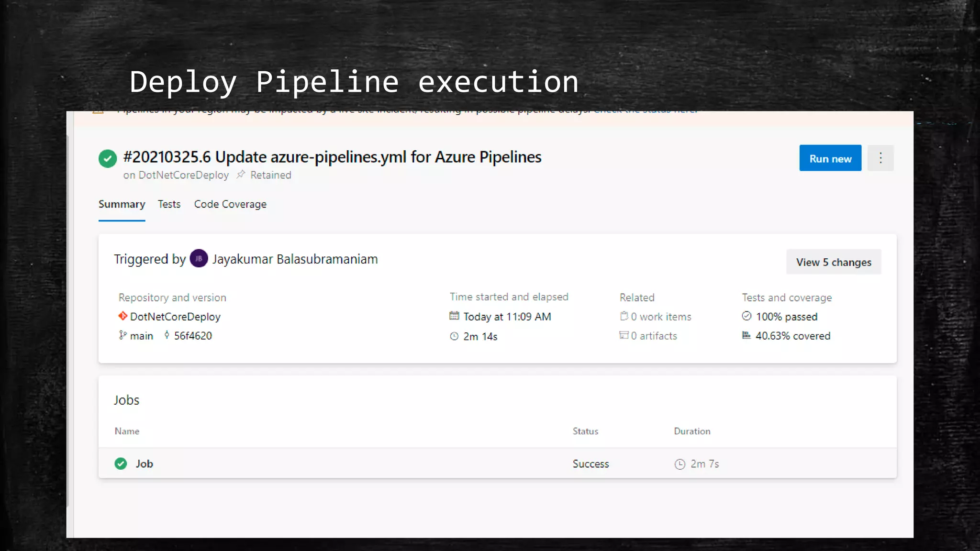Screen dimensions: 980x551
Task: Click the Retained label
Action: tap(270, 175)
